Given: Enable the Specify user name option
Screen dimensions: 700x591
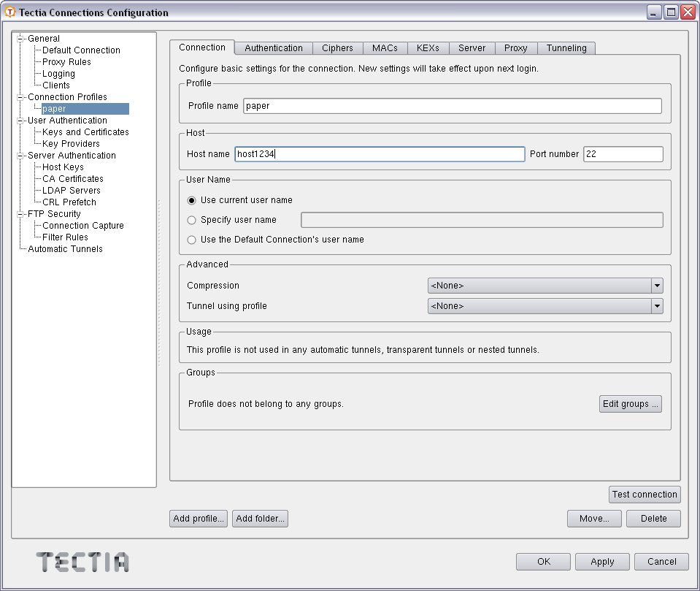Looking at the screenshot, I should 191,220.
